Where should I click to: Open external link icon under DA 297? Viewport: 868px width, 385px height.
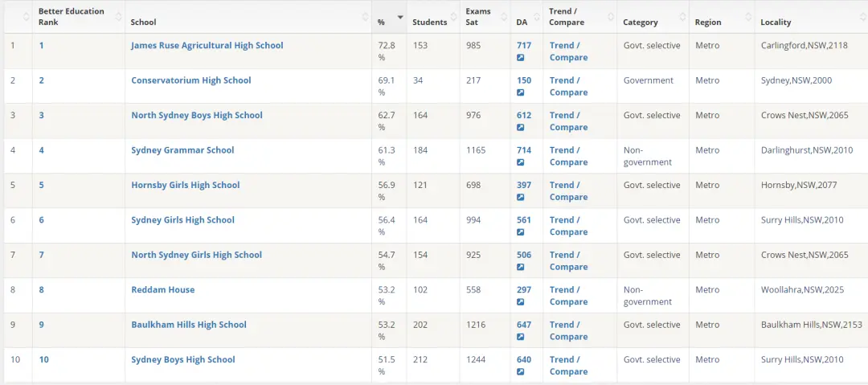click(520, 302)
